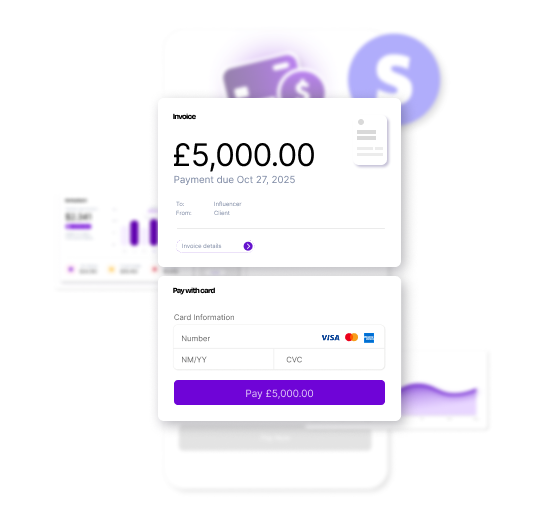Click the invoice document thumbnail icon
The width and height of the screenshot is (560, 520).
370,140
